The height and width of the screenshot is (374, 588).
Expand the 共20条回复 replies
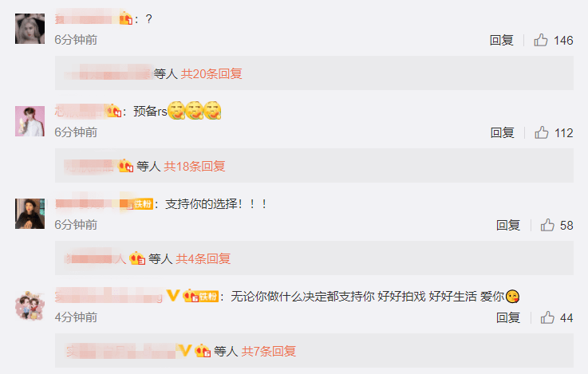click(x=211, y=74)
